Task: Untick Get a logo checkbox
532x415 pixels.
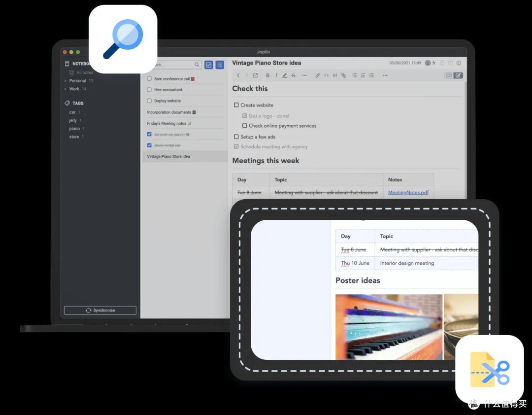Action: (244, 116)
